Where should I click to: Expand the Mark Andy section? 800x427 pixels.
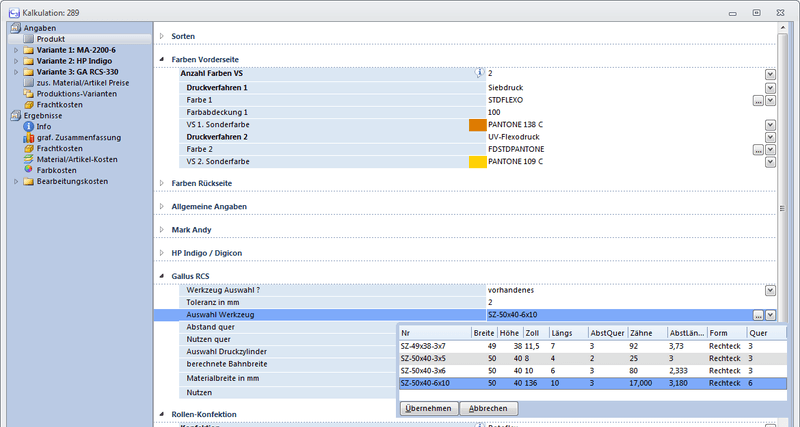162,230
